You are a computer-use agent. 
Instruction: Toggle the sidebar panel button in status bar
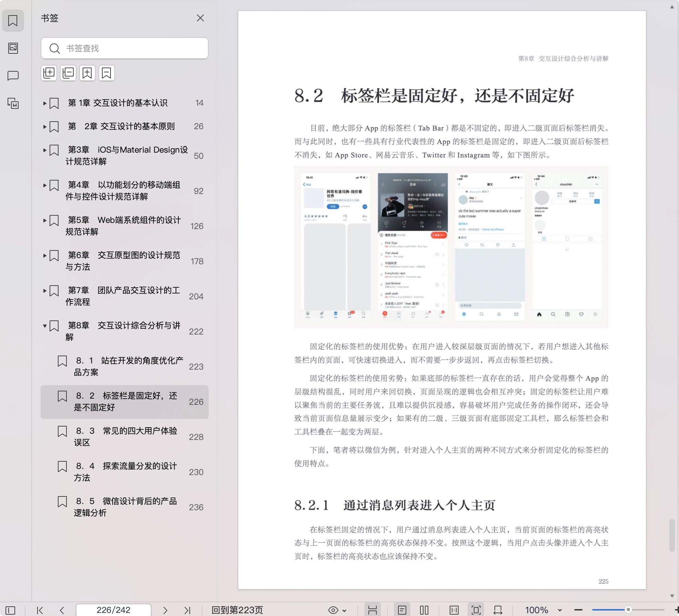coord(10,610)
